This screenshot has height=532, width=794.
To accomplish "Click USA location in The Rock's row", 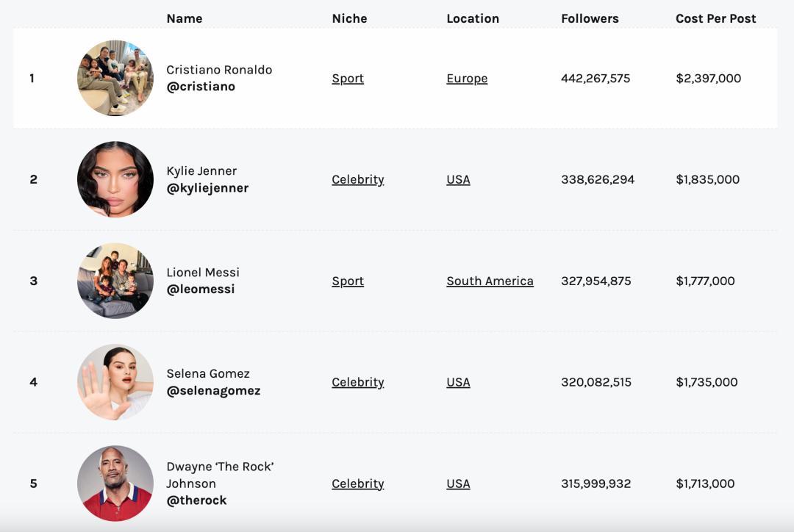I will pos(458,484).
